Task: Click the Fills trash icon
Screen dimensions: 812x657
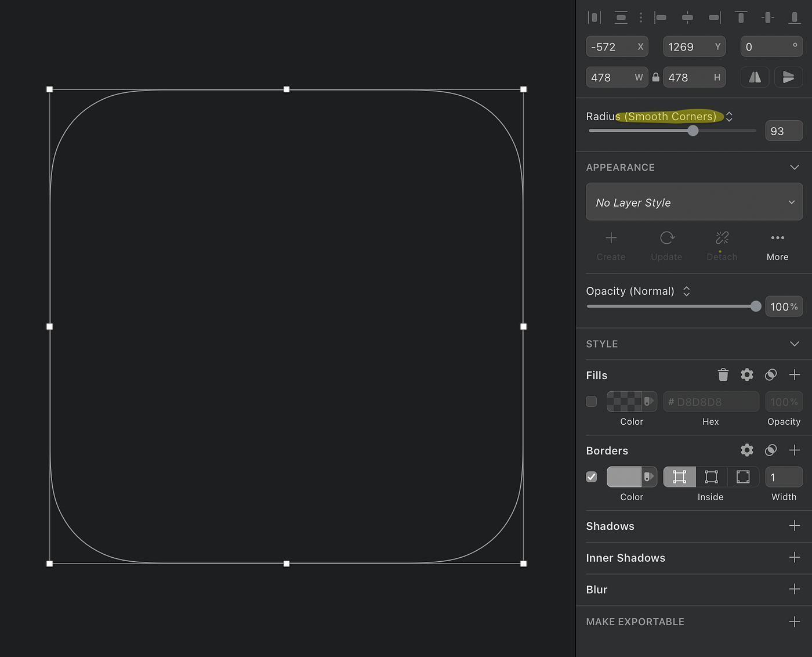Action: [723, 375]
